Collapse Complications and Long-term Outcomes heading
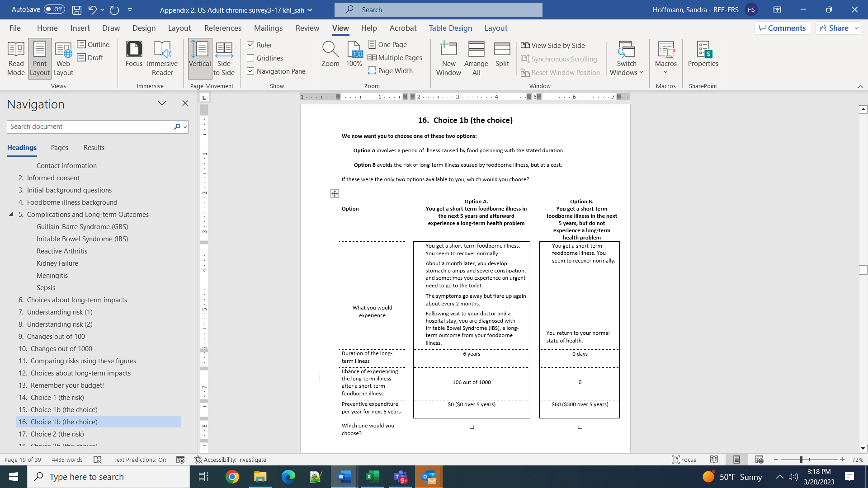 (11, 214)
